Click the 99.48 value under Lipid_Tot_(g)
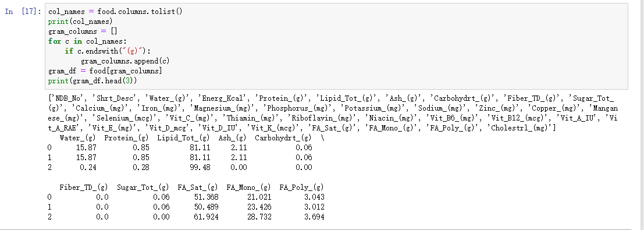Image resolution: width=644 pixels, height=230 pixels. coord(200,168)
